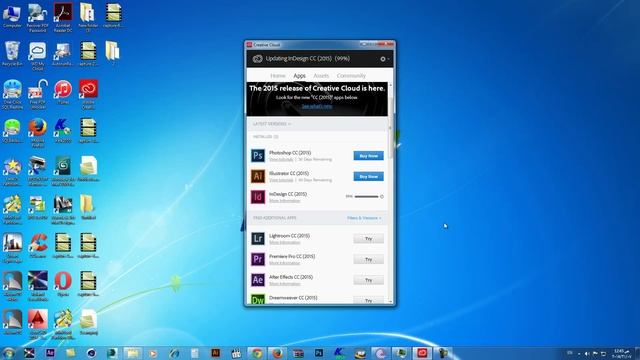Click the 2015 release promotional banner

pos(317,99)
